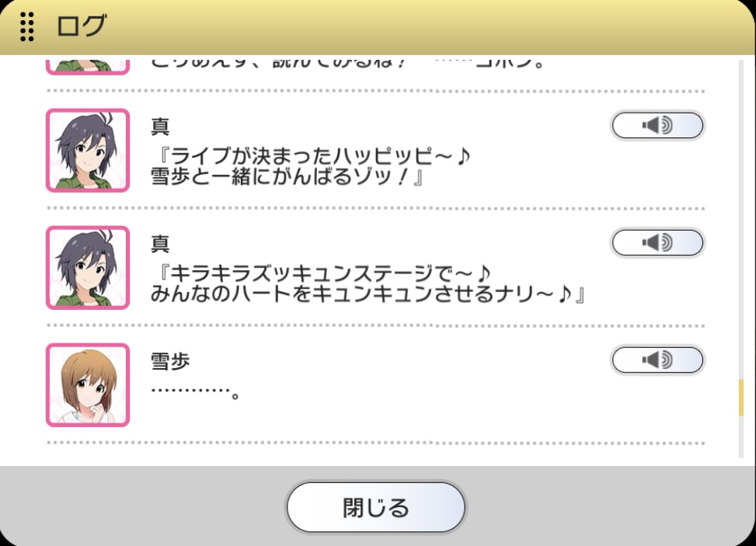Click the cut-off ゴホン。 text at the top
This screenshot has height=546, width=756.
point(510,62)
